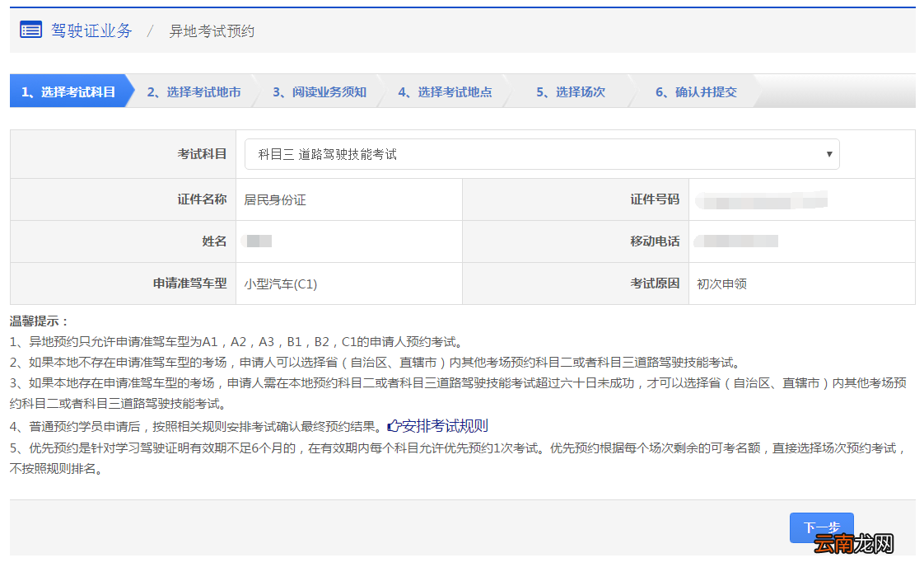Return to step 1 选择考试科目 tab

66,91
